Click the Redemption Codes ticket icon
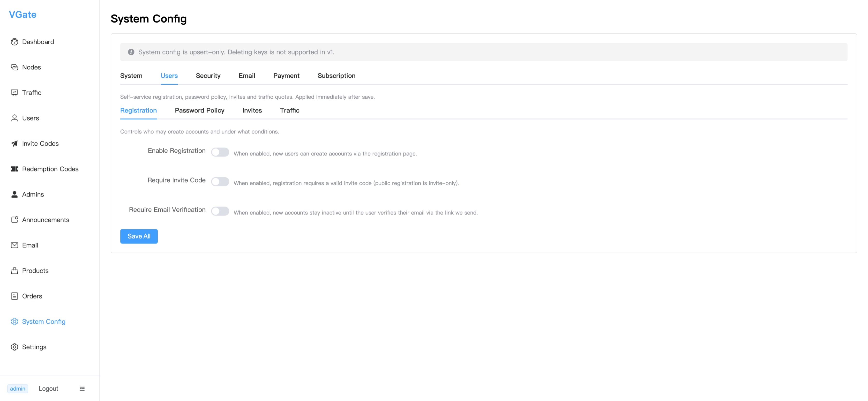 click(15, 169)
